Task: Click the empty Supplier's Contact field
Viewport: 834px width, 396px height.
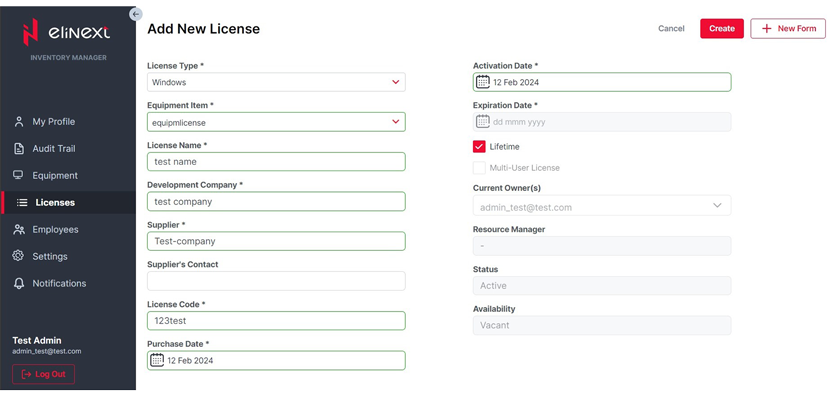Action: tap(276, 281)
